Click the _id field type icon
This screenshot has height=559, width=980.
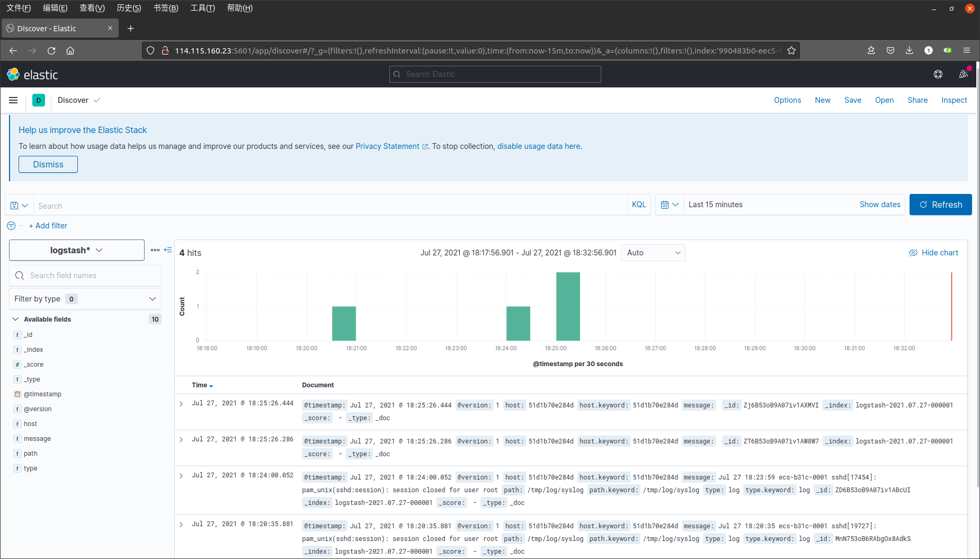point(17,335)
